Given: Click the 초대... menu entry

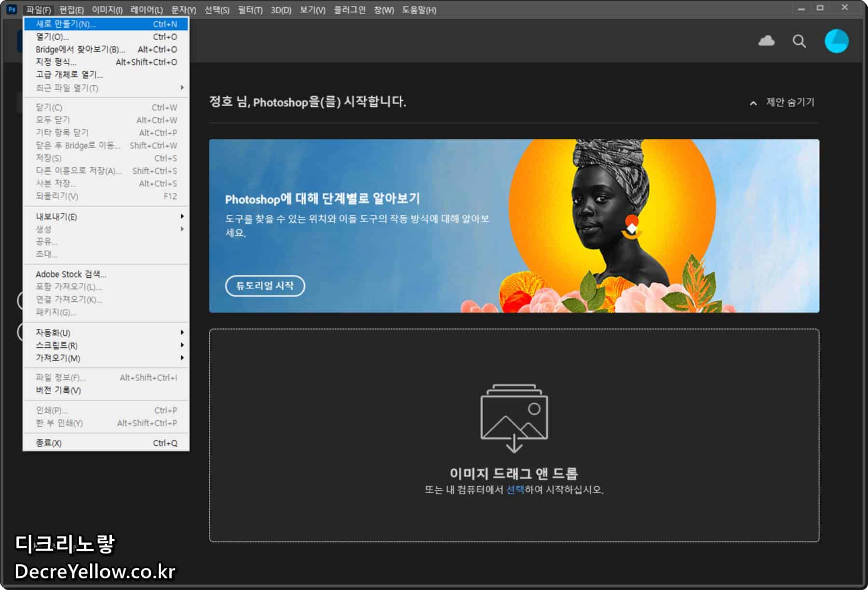Looking at the screenshot, I should pos(106,254).
